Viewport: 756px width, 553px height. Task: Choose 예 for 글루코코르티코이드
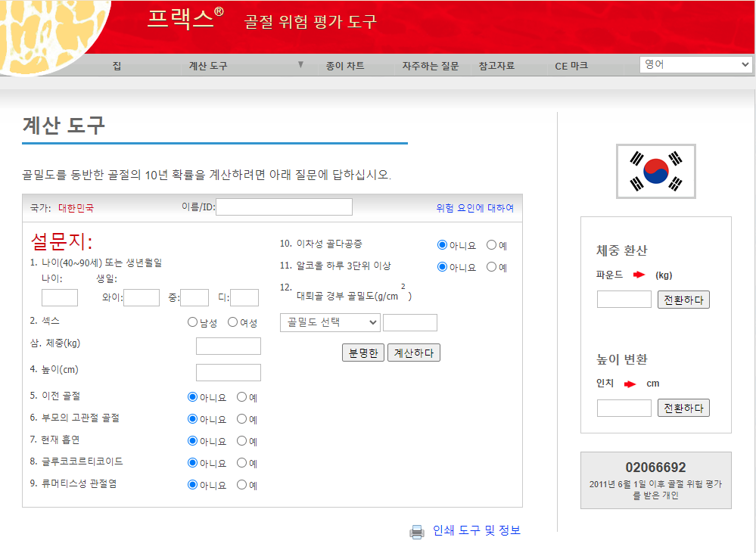click(x=241, y=463)
